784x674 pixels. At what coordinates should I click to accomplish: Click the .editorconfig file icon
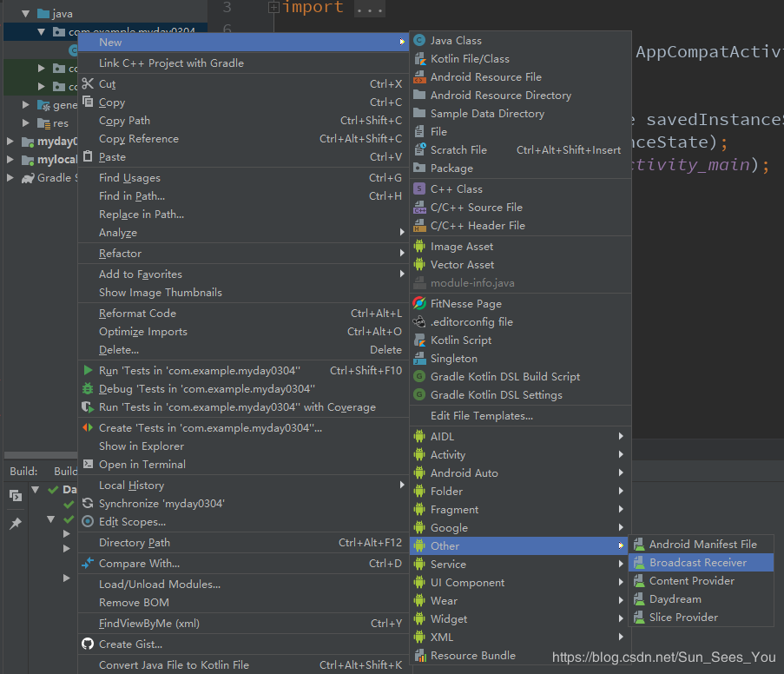coord(419,321)
